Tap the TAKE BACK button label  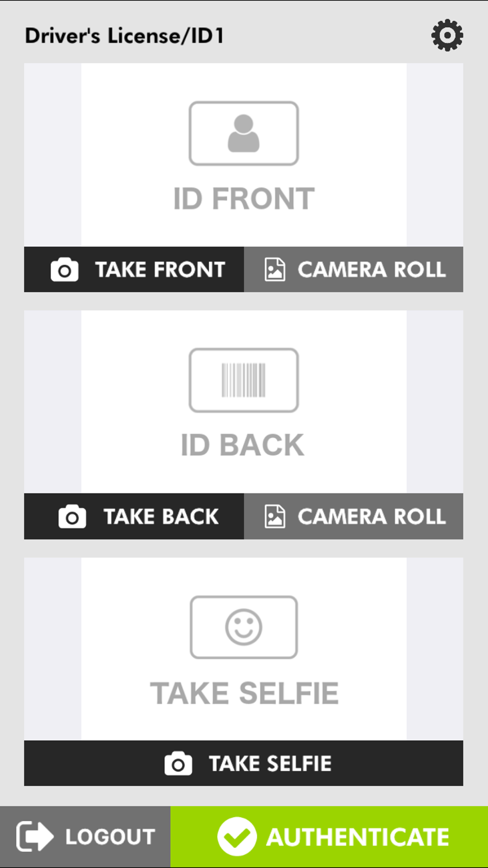pyautogui.click(x=162, y=517)
